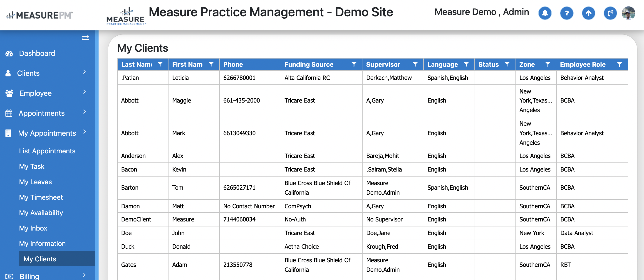Expand the Employee sidebar section
This screenshot has width=644, height=280.
pyautogui.click(x=84, y=92)
